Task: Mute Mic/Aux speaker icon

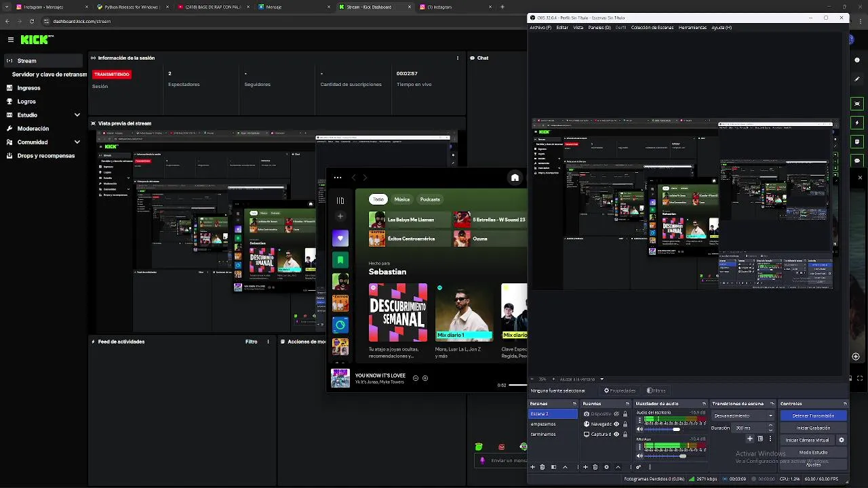Action: click(639, 456)
